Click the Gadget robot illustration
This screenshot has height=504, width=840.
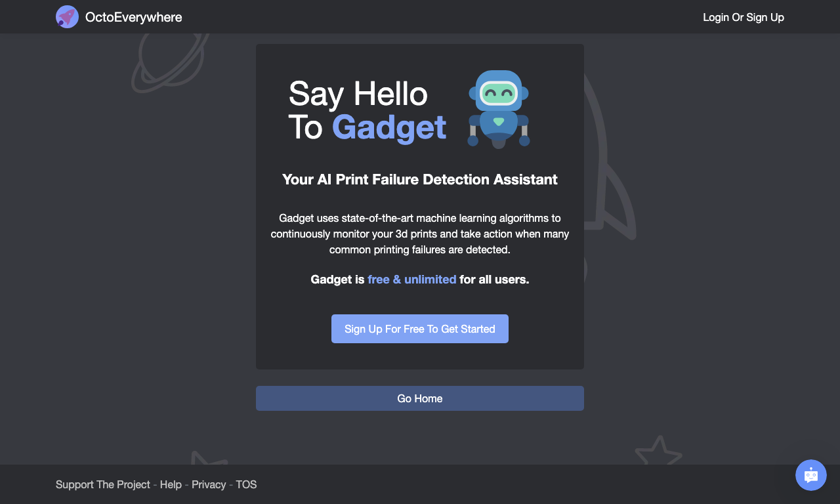point(499,109)
